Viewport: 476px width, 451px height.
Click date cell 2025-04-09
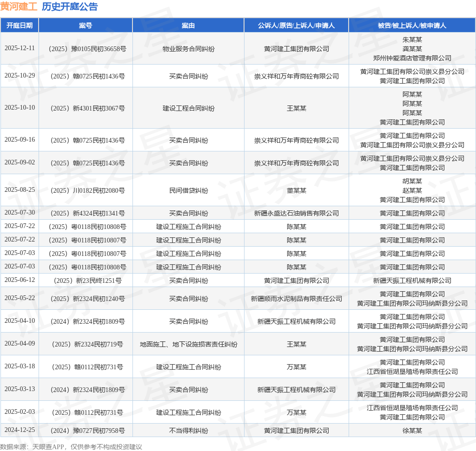pyautogui.click(x=20, y=344)
